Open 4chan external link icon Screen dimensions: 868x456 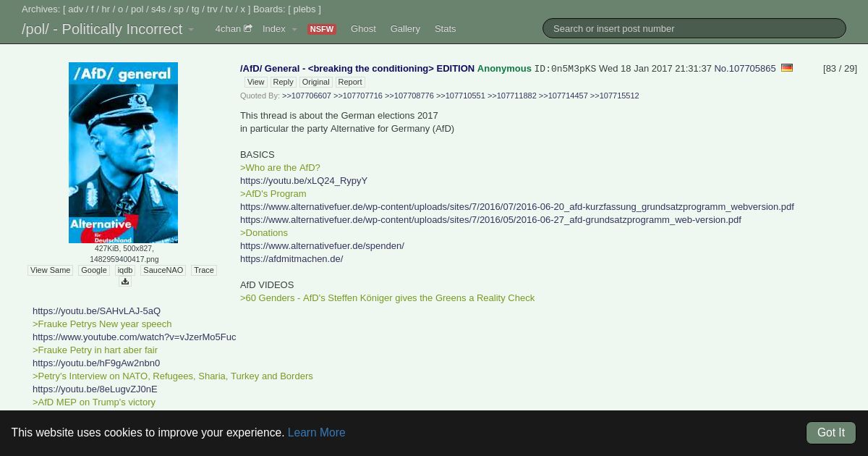[x=248, y=29]
